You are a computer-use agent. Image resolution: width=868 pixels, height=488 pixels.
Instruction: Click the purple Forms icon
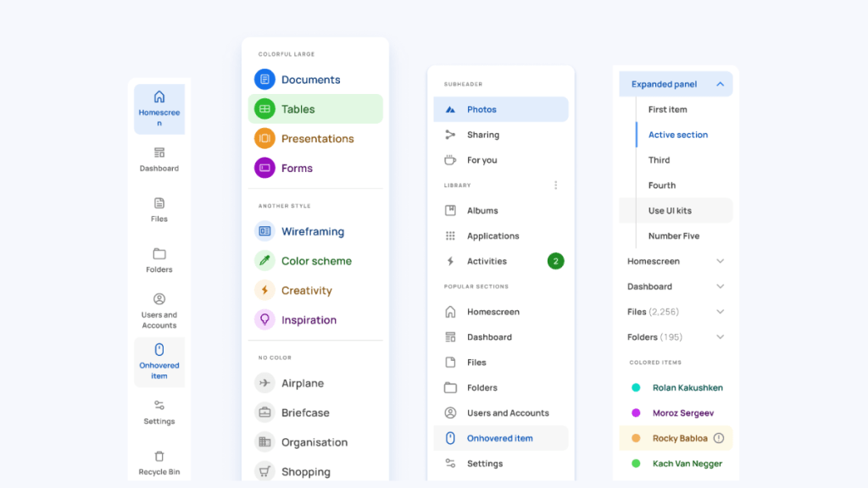[264, 169]
